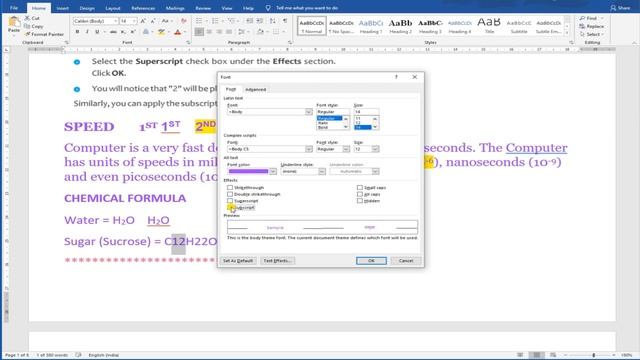Open the Complex scripts Font dropdown
This screenshot has height=360, width=640.
[309, 149]
